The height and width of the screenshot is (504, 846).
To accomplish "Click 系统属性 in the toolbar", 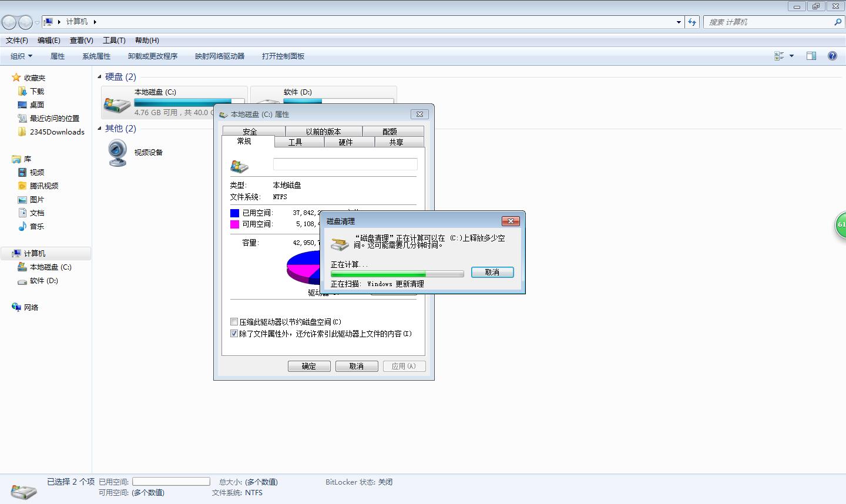I will point(96,56).
